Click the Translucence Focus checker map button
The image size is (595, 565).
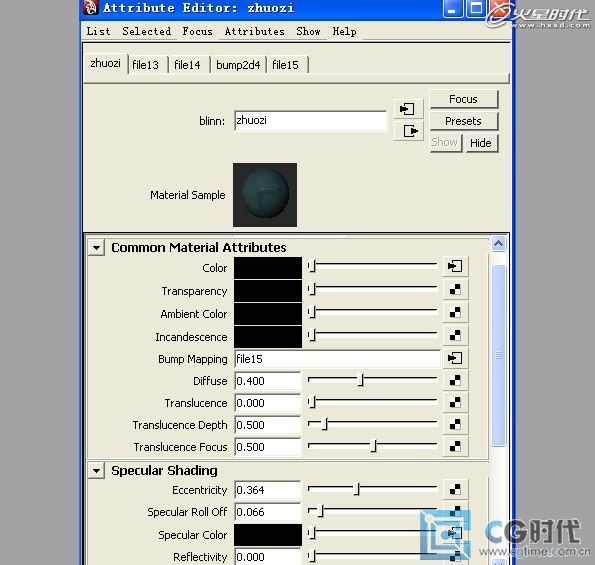coord(455,446)
